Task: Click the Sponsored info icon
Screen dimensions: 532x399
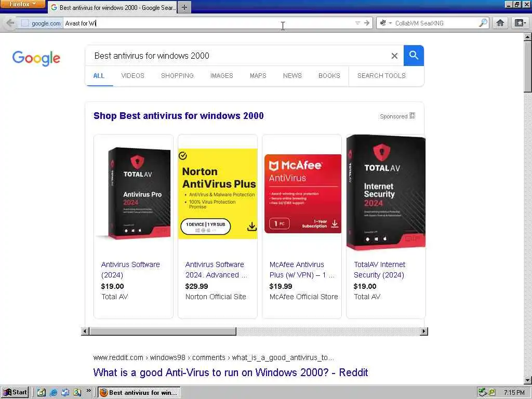Action: click(412, 116)
